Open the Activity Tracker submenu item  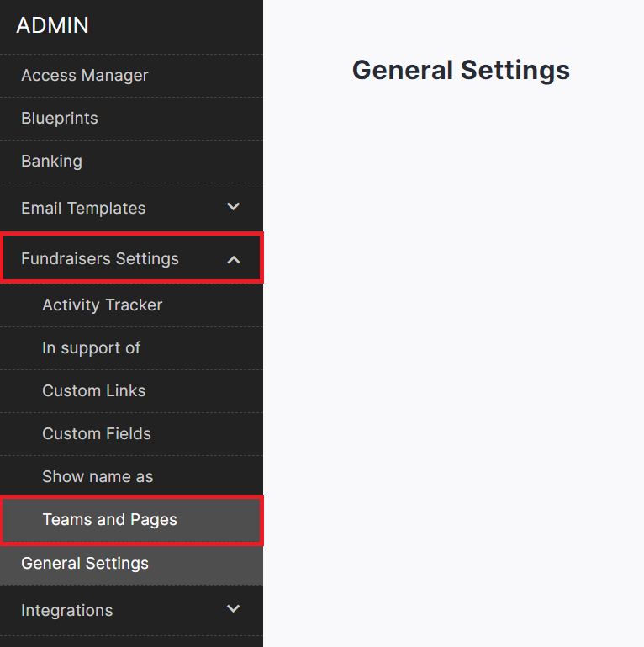pyautogui.click(x=103, y=305)
